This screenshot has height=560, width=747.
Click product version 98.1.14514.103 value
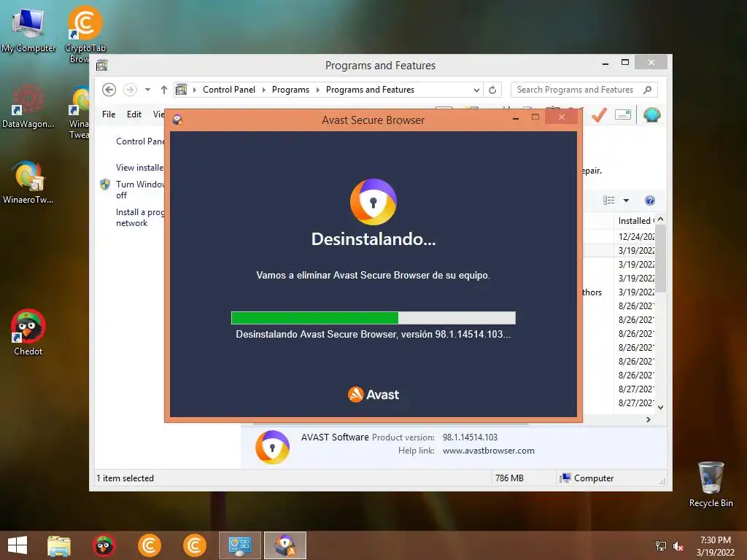470,437
